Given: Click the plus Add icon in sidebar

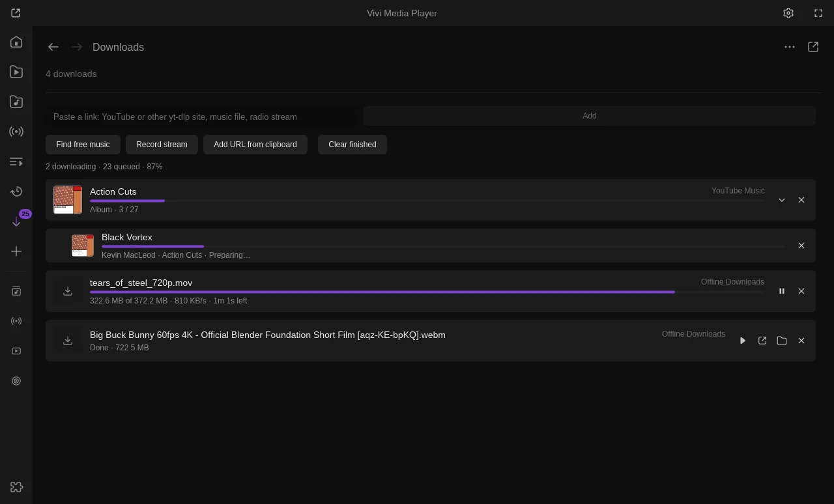Looking at the screenshot, I should (16, 251).
